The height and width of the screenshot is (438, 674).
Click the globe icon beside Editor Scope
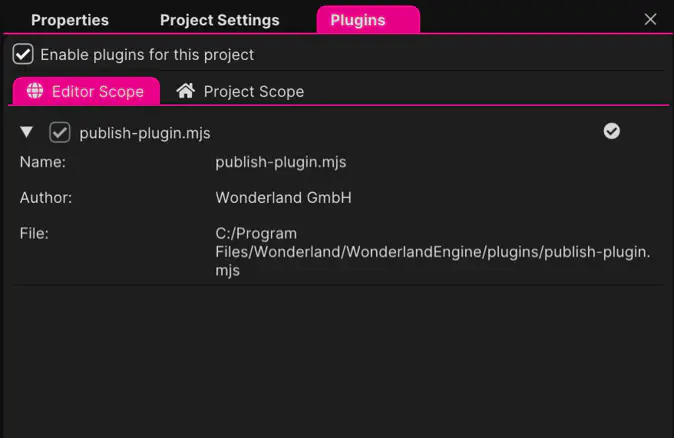(x=35, y=91)
